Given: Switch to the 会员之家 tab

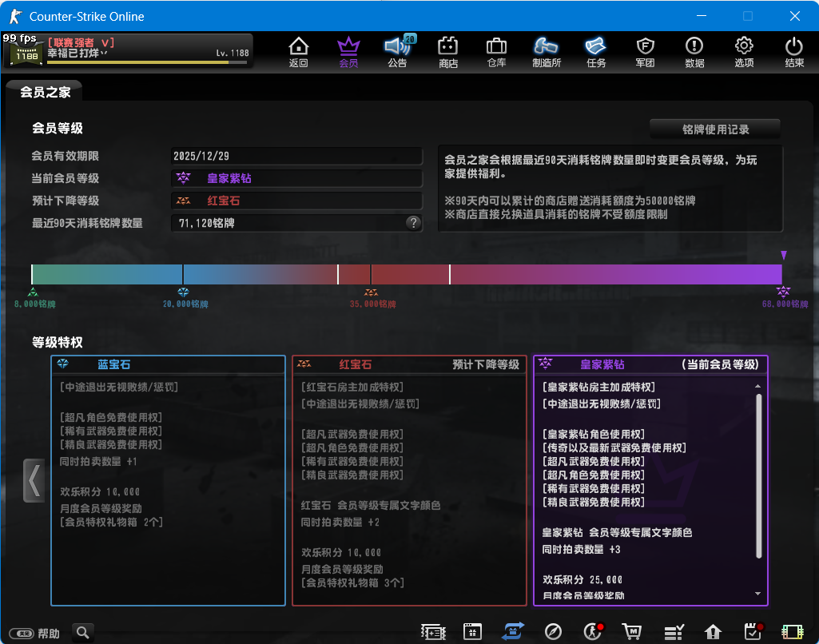Looking at the screenshot, I should tap(45, 92).
